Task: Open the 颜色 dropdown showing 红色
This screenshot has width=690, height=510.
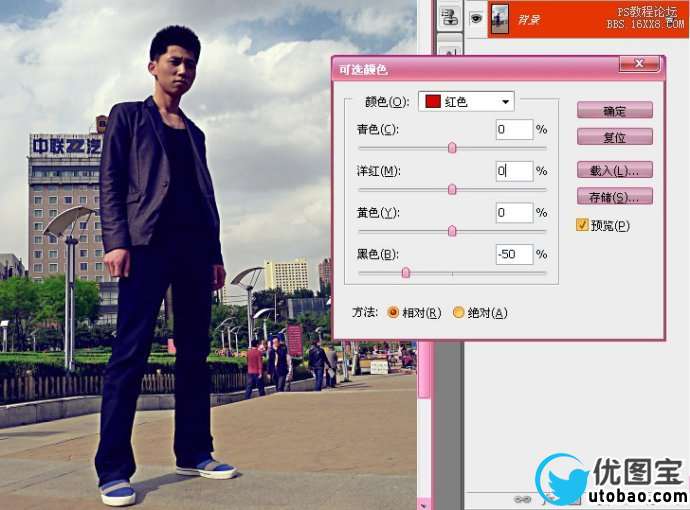Action: (x=466, y=102)
